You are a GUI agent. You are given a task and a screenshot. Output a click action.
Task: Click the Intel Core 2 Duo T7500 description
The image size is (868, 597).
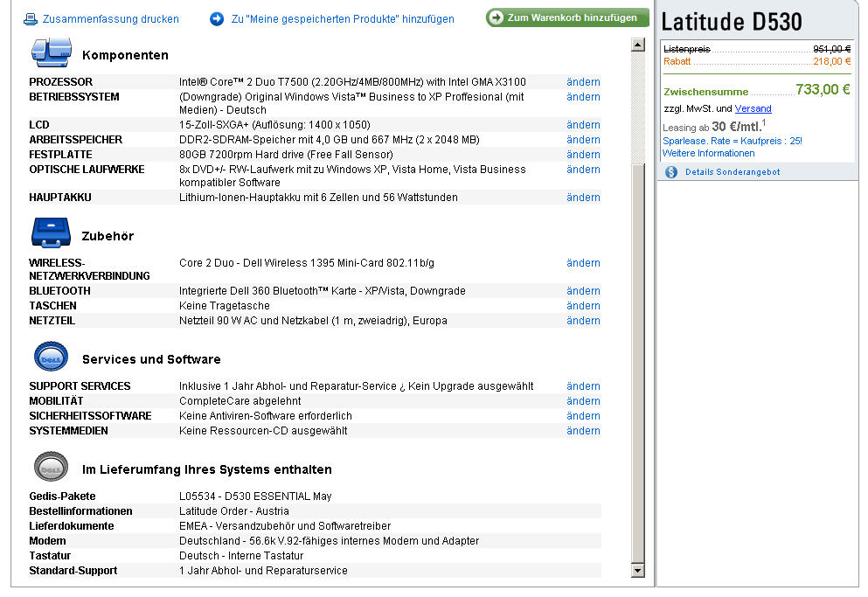tap(352, 82)
